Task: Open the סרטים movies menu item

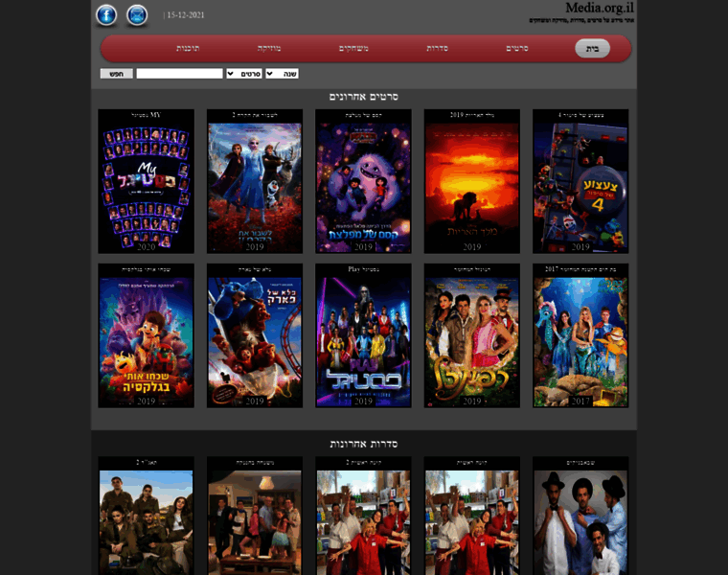Action: pyautogui.click(x=516, y=48)
